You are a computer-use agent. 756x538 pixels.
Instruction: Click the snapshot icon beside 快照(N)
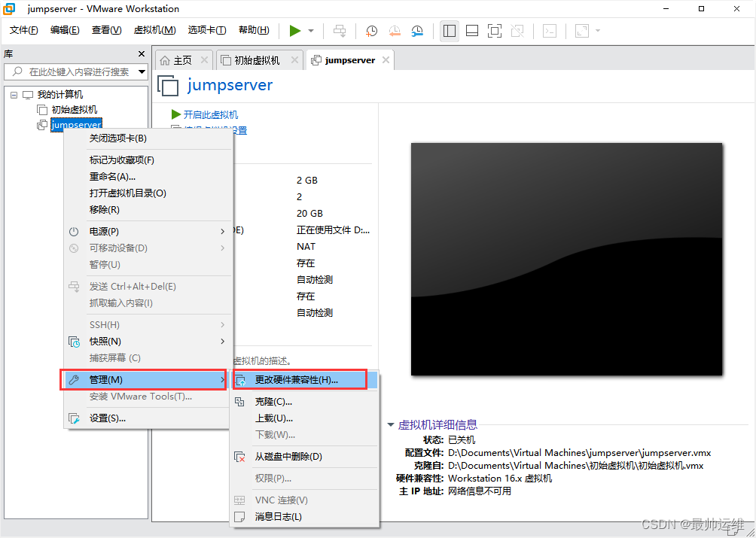tap(74, 342)
